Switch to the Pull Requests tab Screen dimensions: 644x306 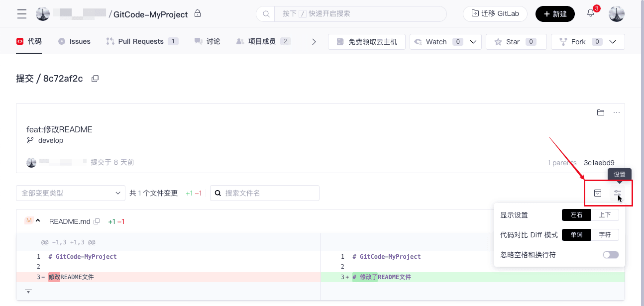(x=141, y=41)
